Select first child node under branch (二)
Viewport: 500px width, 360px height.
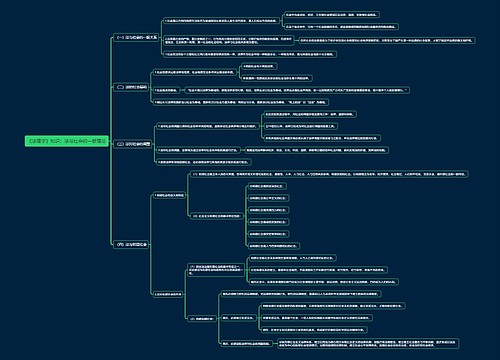click(194, 72)
